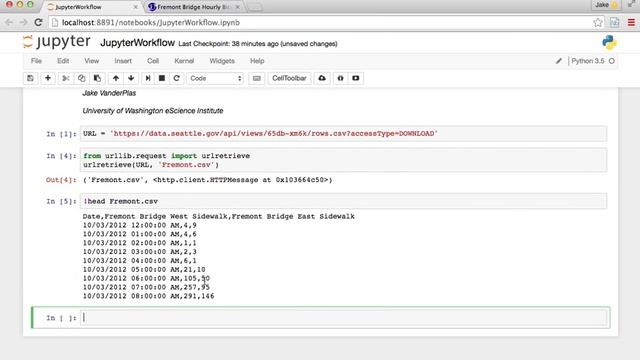Open the Help menu
640x360 pixels.
click(x=257, y=61)
